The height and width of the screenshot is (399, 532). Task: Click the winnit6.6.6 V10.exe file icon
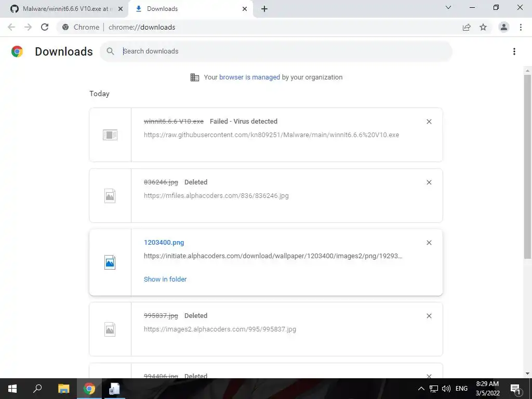110,135
